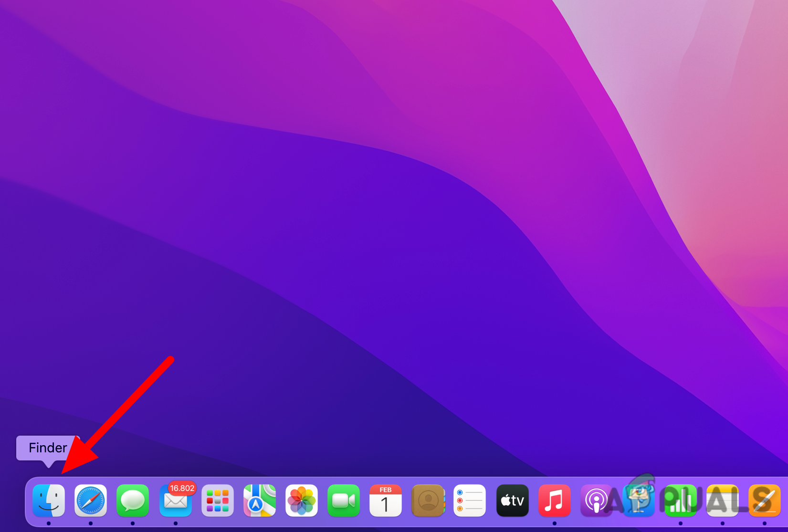Click the red unread badge on Mail
Viewport: 788px width, 532px height.
[183, 488]
